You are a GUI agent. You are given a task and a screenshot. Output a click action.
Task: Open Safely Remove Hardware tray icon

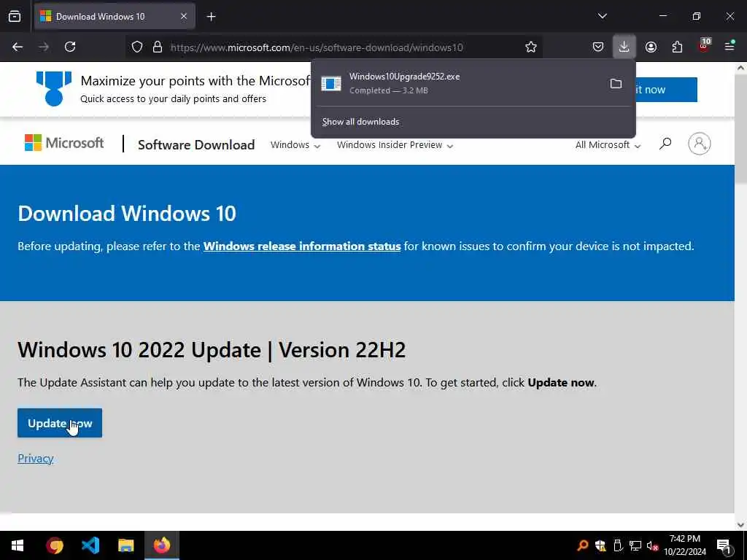point(618,545)
